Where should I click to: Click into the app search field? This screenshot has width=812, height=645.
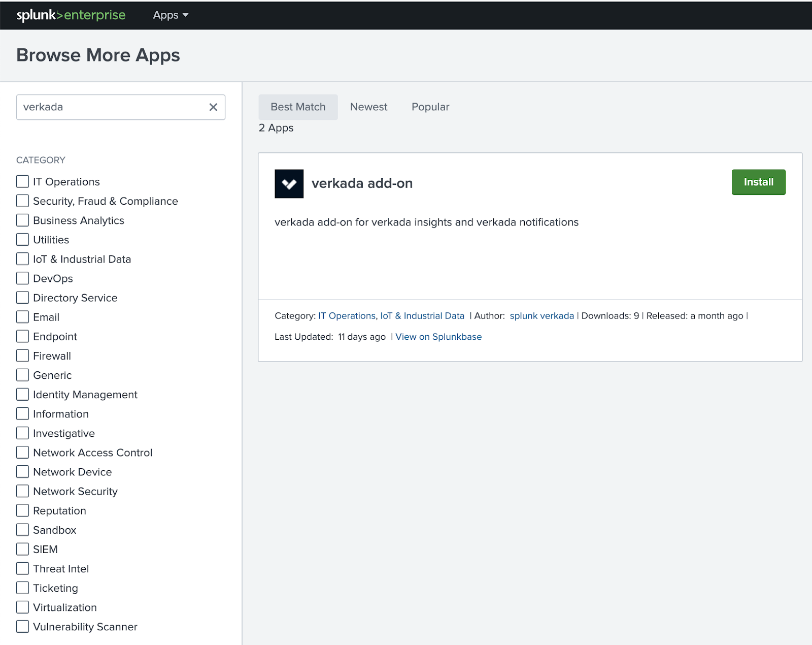click(112, 107)
